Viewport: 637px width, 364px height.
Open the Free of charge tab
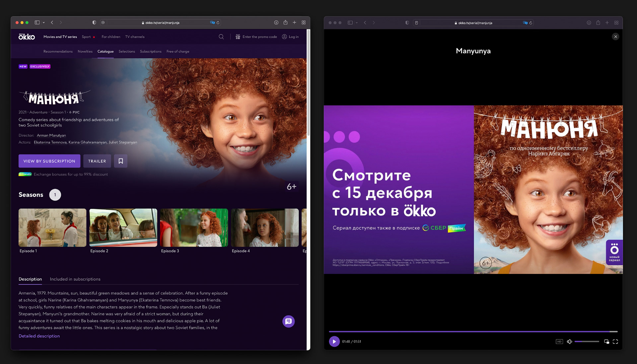[178, 51]
